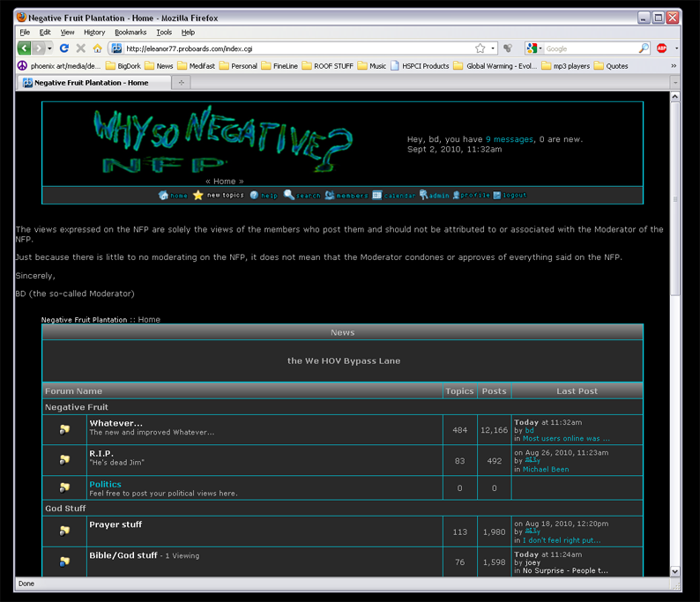Open the list all tabs dropdown
This screenshot has width=700, height=602.
tap(675, 83)
